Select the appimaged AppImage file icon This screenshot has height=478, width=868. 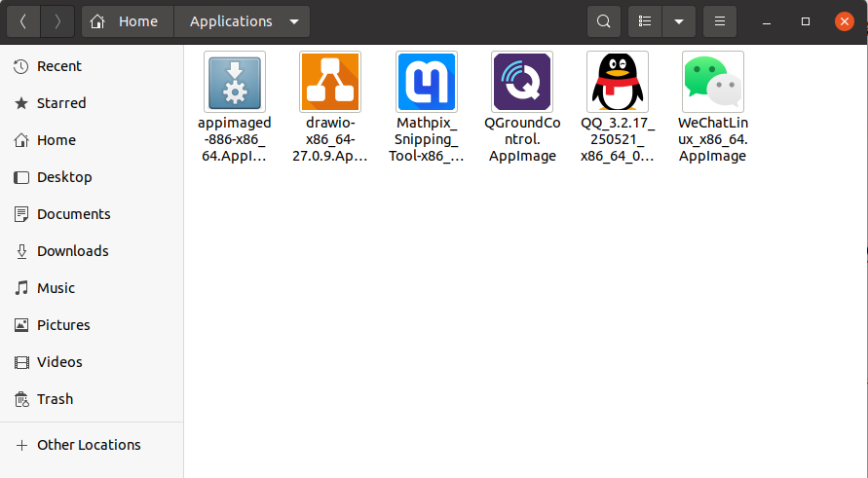pos(235,82)
